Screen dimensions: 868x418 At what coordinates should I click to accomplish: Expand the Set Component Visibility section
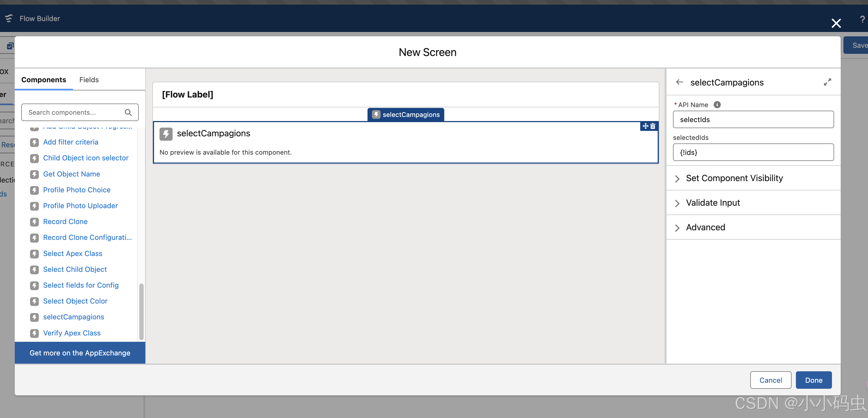(x=753, y=178)
